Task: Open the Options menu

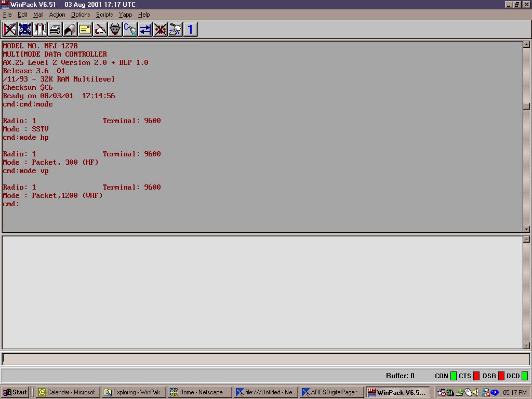Action: coord(81,15)
